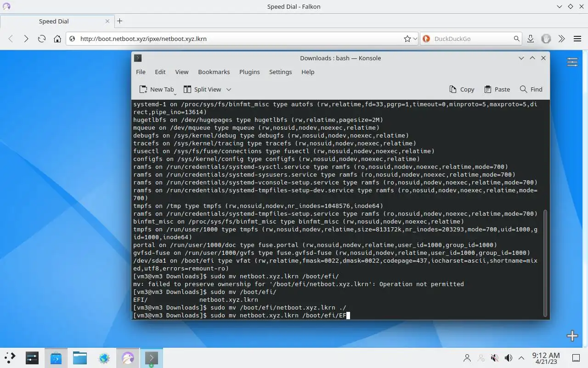Expand Split View dropdown arrow

229,89
